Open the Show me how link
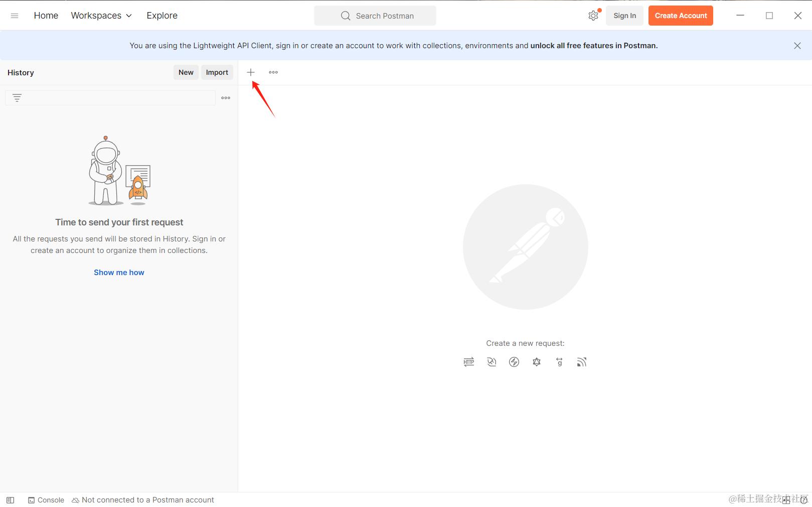The height and width of the screenshot is (507, 812). point(119,273)
